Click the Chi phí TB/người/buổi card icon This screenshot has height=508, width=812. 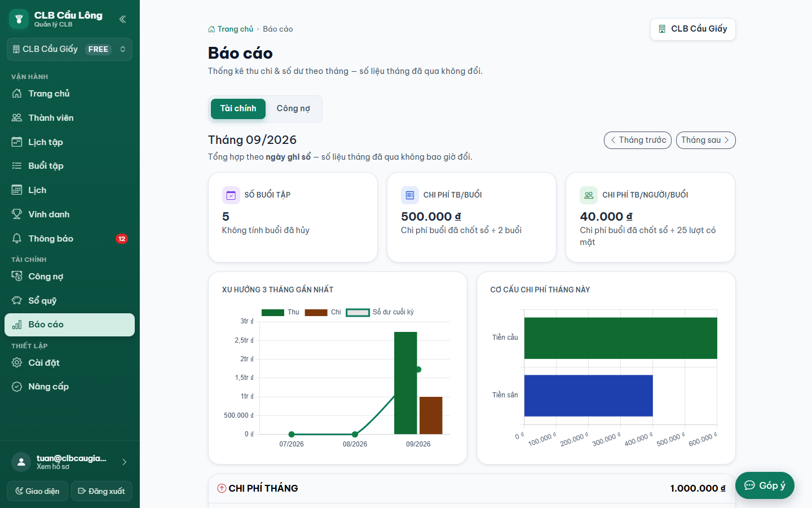click(589, 195)
